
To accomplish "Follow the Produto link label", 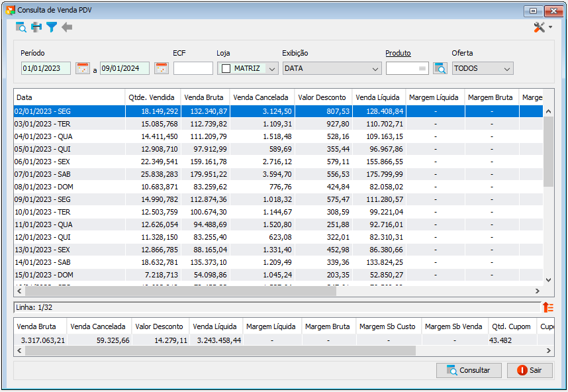I will 398,53.
